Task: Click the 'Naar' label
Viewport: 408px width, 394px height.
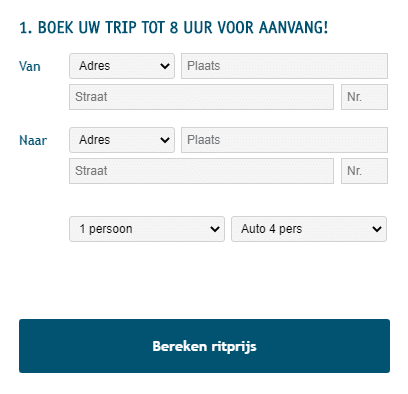Action: point(33,140)
